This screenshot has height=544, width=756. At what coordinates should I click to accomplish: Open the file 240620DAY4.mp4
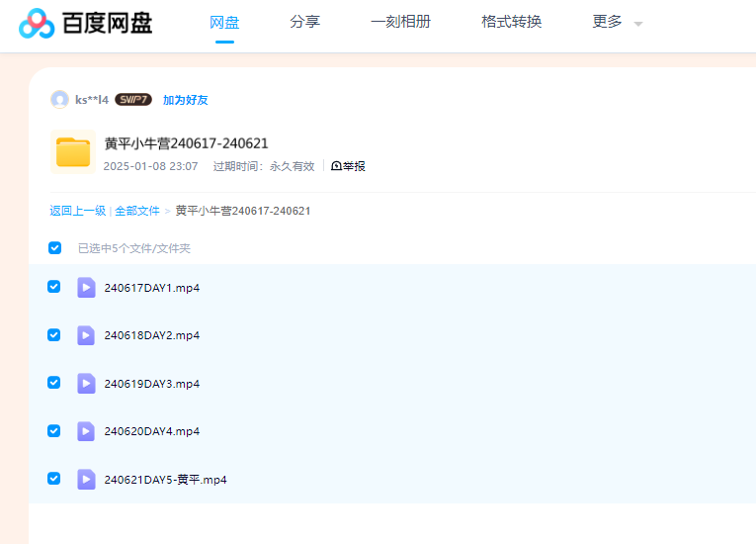(x=152, y=431)
